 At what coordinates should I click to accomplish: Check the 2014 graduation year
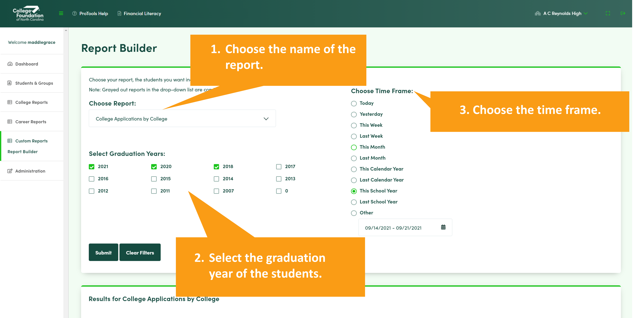click(x=216, y=179)
